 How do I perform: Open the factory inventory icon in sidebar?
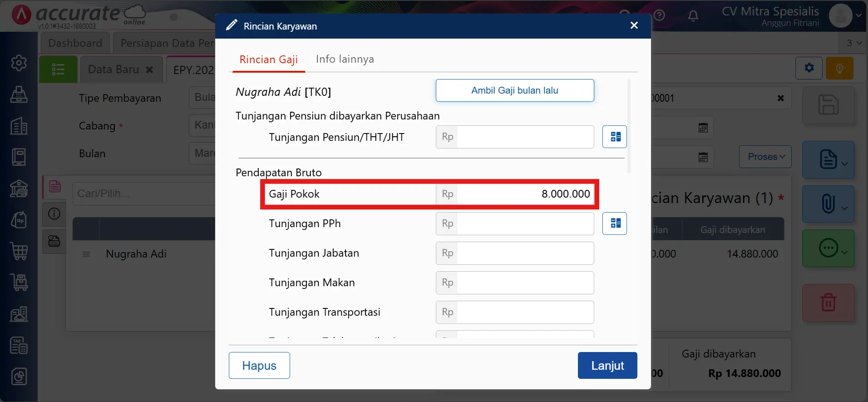point(19,314)
